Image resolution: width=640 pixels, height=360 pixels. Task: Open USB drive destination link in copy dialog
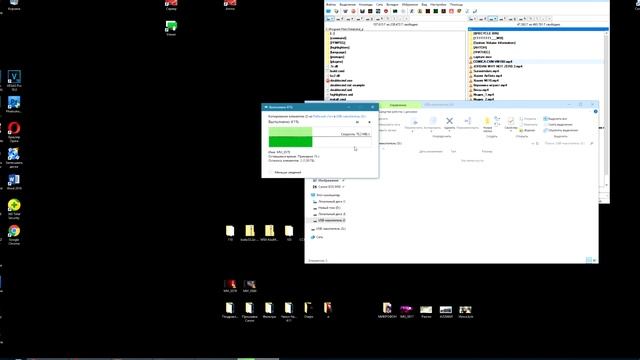pyautogui.click(x=351, y=116)
